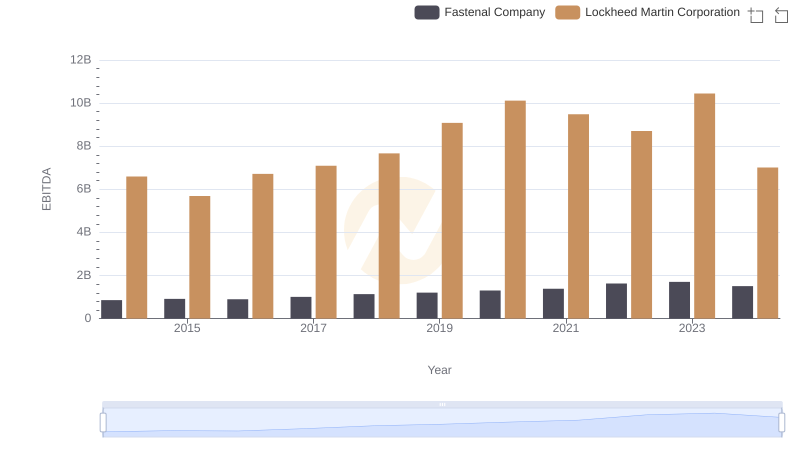Click the Lockheed Martin bar for 2017
This screenshot has width=800, height=461.
[x=326, y=242]
